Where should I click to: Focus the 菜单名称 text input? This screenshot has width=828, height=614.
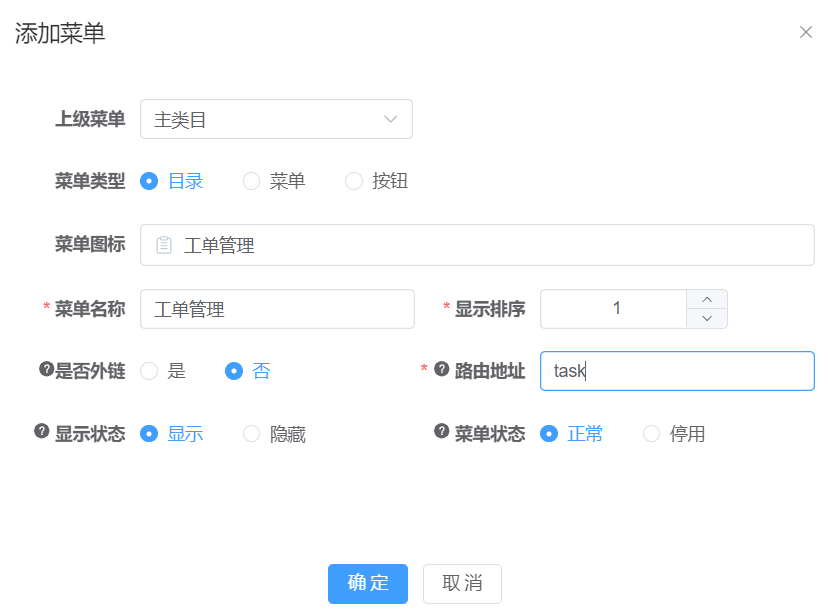point(277,309)
